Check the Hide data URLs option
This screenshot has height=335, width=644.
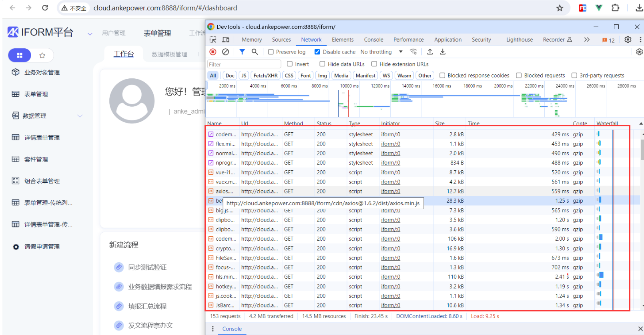click(x=322, y=64)
